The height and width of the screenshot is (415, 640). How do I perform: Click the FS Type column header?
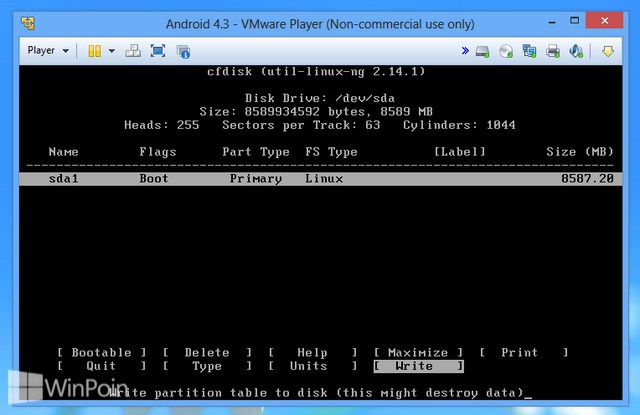331,152
